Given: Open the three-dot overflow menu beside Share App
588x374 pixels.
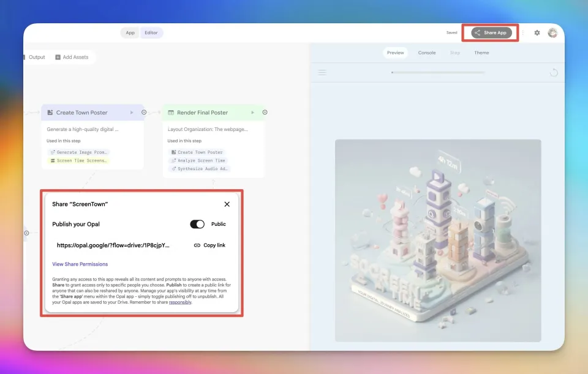Looking at the screenshot, I should (523, 33).
